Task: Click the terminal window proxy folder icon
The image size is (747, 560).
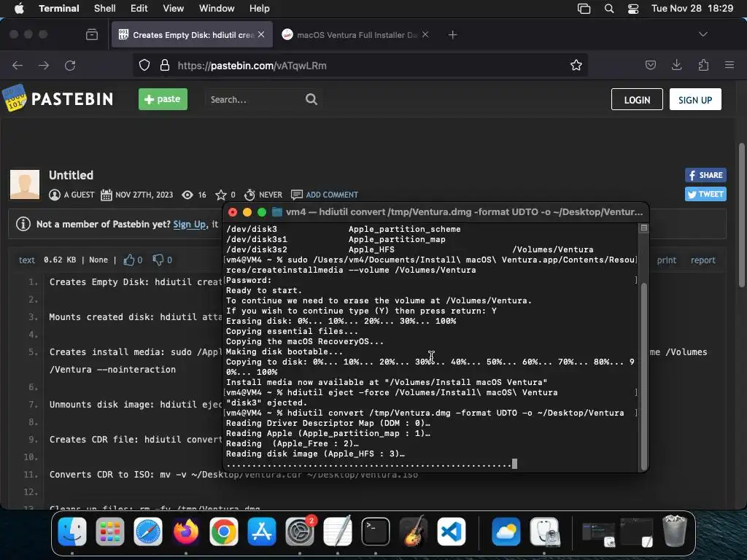Action: [276, 212]
